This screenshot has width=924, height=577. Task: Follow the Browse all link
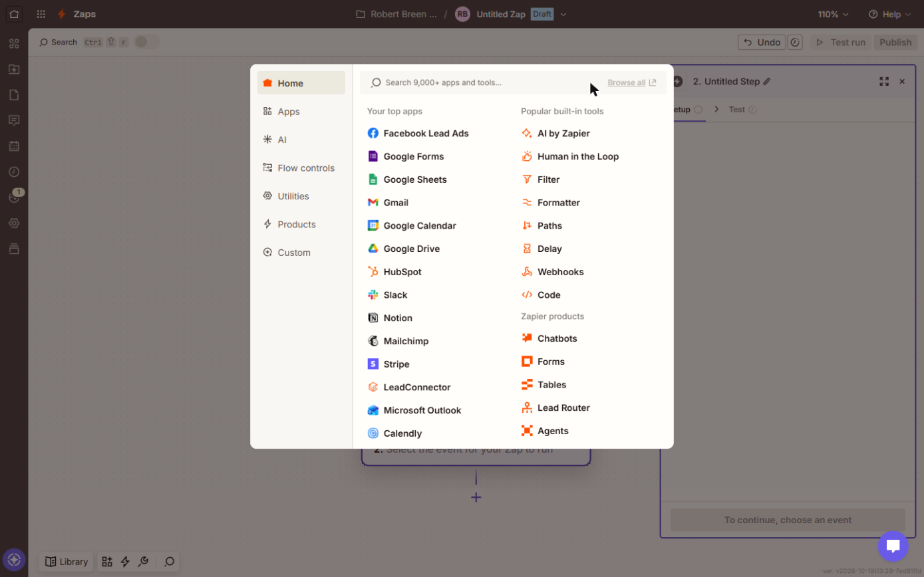[x=631, y=83]
